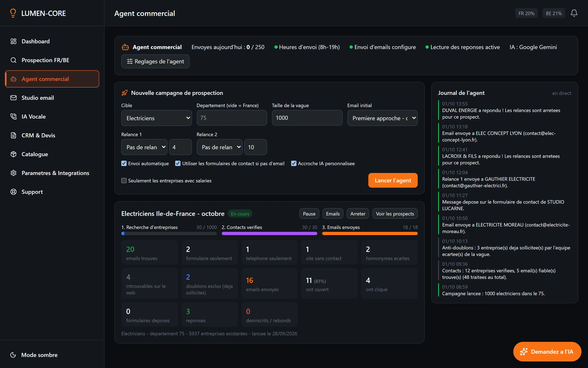Go to CRM & Devis section
Viewport: 588px width, 368px height.
coord(52,135)
